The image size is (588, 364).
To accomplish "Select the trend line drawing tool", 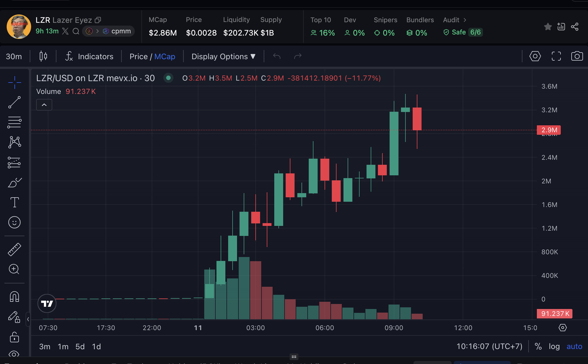I will click(14, 103).
